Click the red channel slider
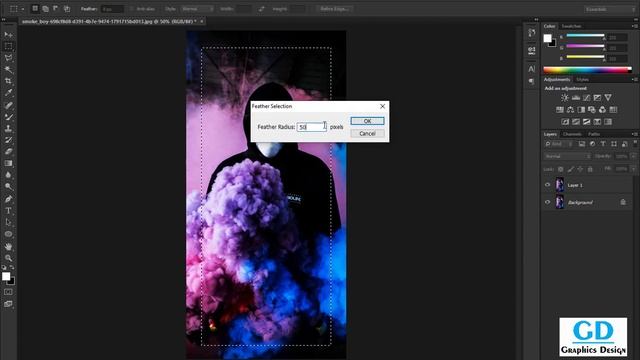 (x=585, y=37)
